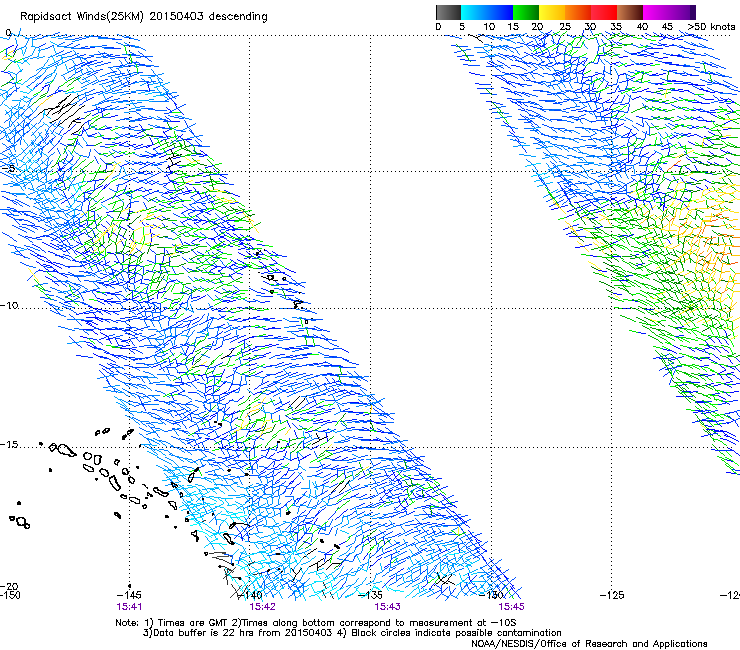Viewport: 740px width, 650px height.
Task: Click the '25' label under the color bar
Action: pos(565,27)
